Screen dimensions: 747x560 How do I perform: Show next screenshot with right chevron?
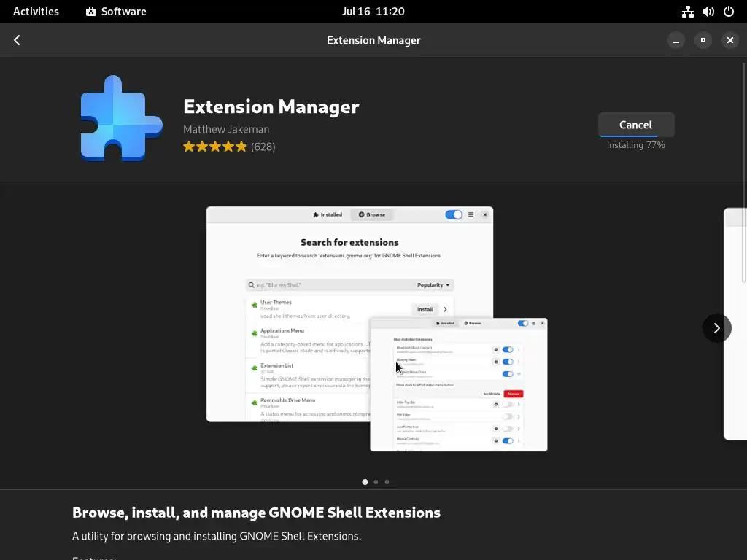(x=716, y=327)
